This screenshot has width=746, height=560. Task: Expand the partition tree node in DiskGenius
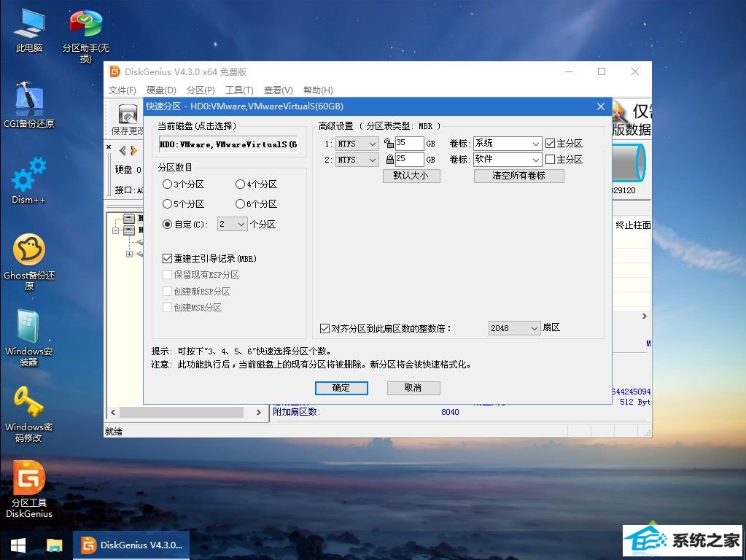click(129, 254)
